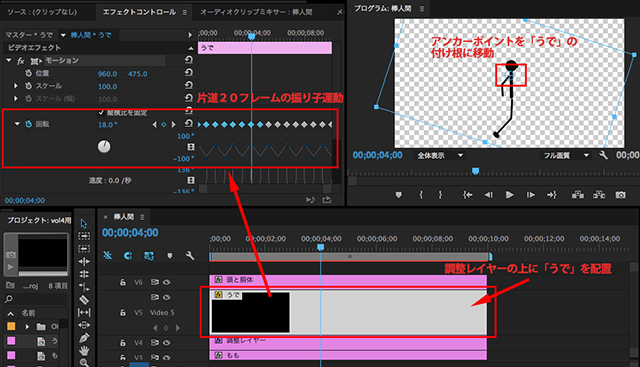Open the フル画質 playback resolution dropdown

(566, 155)
